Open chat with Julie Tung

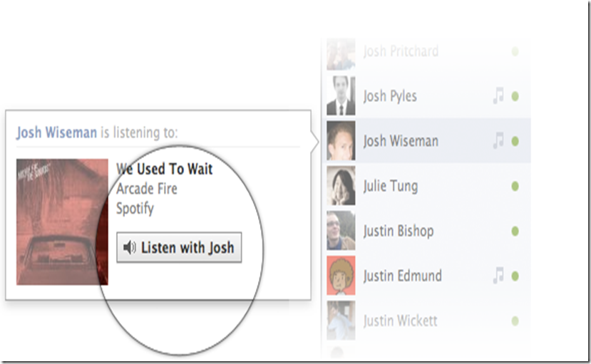[x=428, y=186]
